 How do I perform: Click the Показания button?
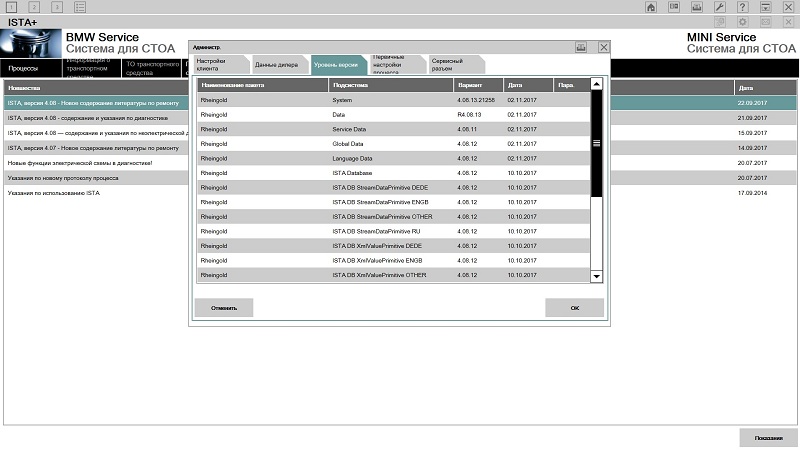(x=768, y=438)
